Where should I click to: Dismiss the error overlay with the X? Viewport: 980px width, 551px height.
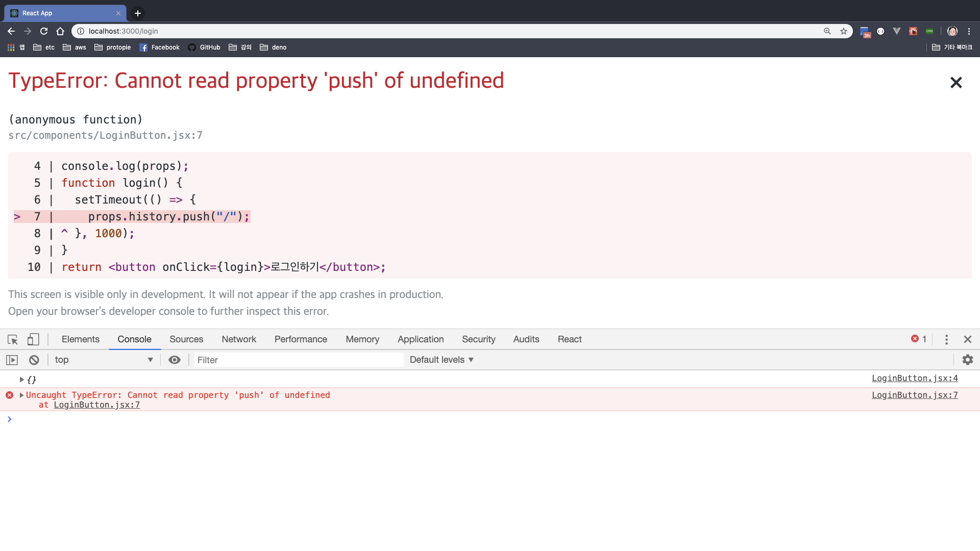[956, 83]
